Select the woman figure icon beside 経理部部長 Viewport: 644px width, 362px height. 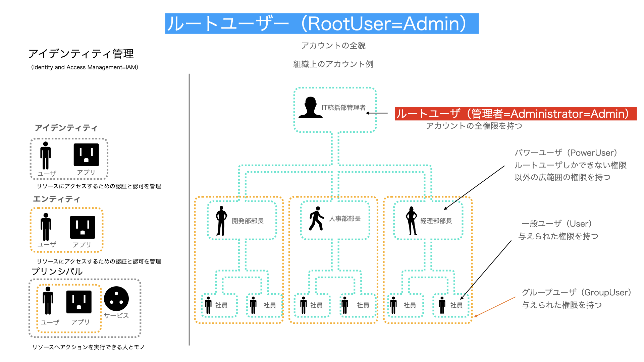(x=412, y=221)
